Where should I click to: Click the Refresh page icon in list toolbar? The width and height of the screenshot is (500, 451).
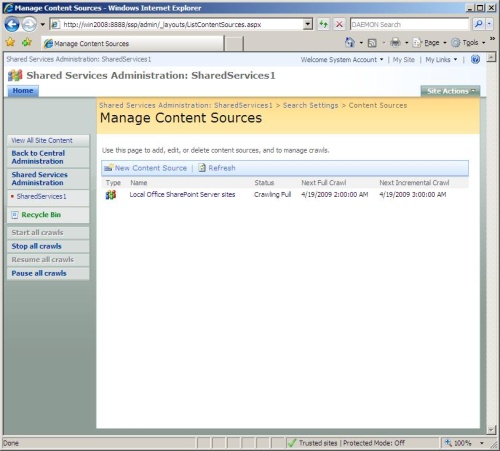point(202,168)
